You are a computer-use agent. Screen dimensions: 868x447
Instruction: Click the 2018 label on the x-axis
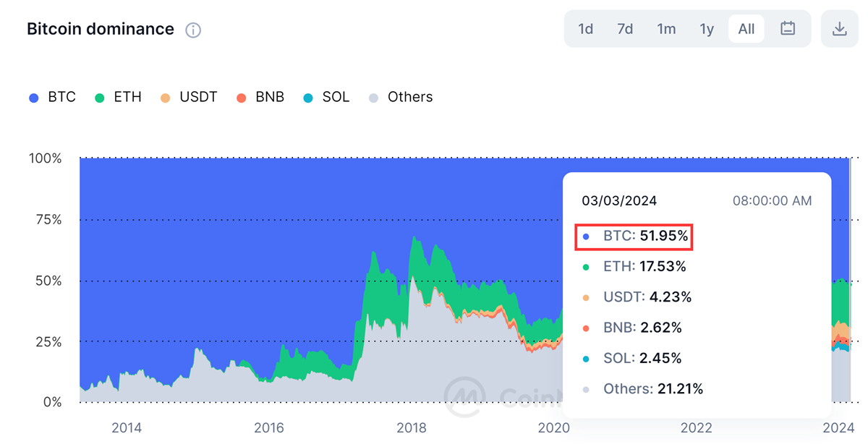(x=411, y=427)
